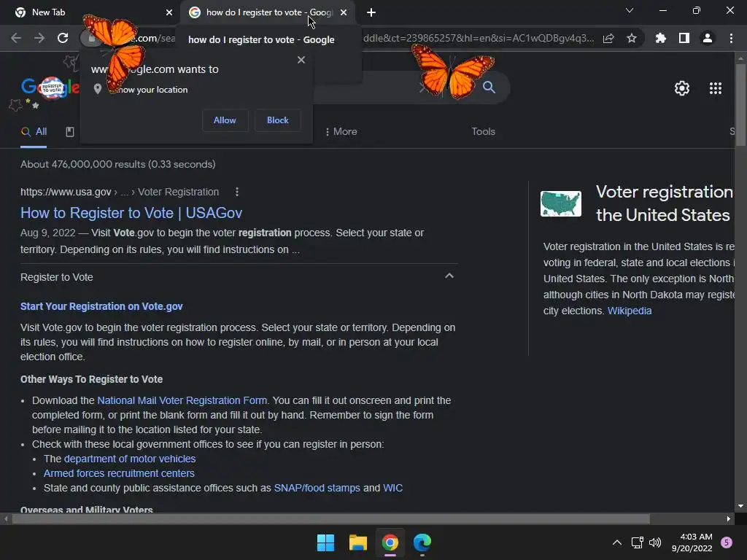Click the 'About 476,000,000 results' text
The height and width of the screenshot is (560, 747).
(x=117, y=164)
